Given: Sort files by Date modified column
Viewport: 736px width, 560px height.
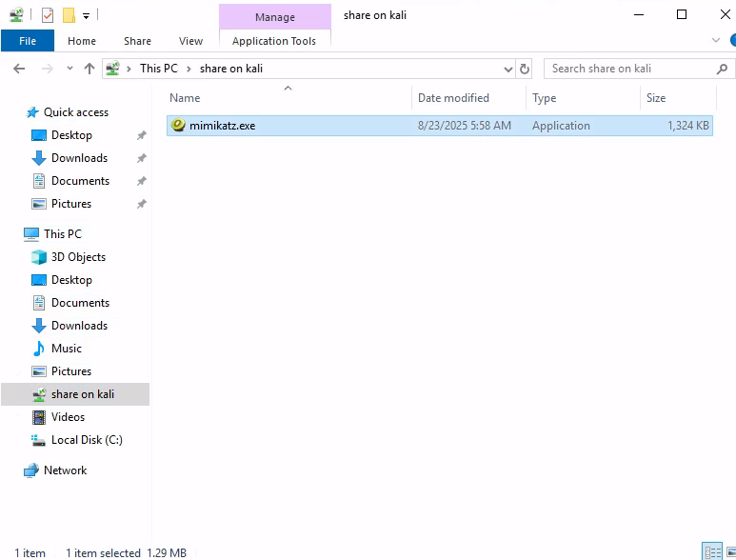Looking at the screenshot, I should [453, 98].
